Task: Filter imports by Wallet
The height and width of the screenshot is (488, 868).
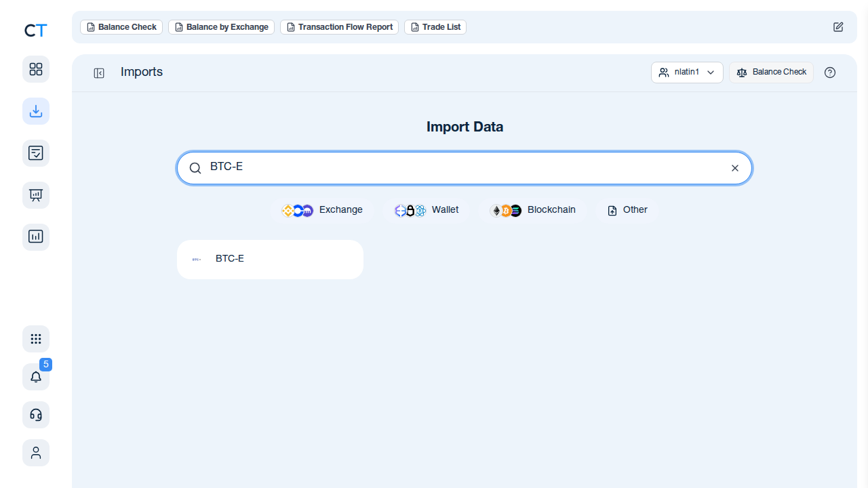Action: (427, 210)
